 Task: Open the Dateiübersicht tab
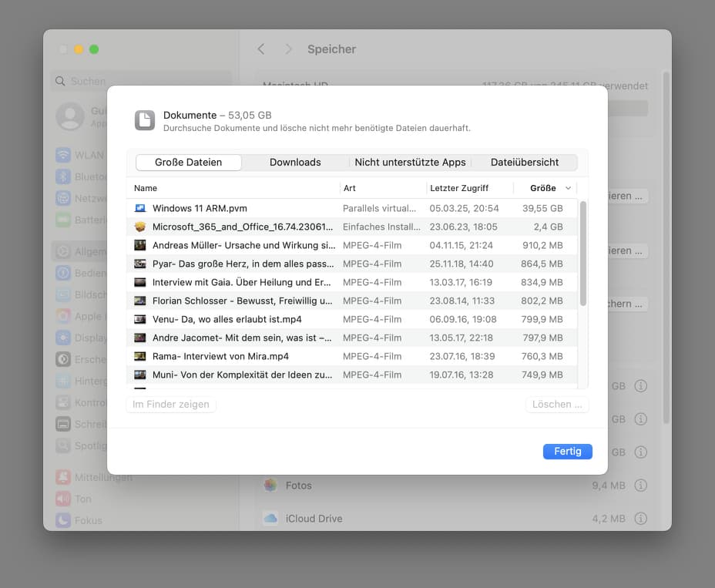tap(525, 163)
